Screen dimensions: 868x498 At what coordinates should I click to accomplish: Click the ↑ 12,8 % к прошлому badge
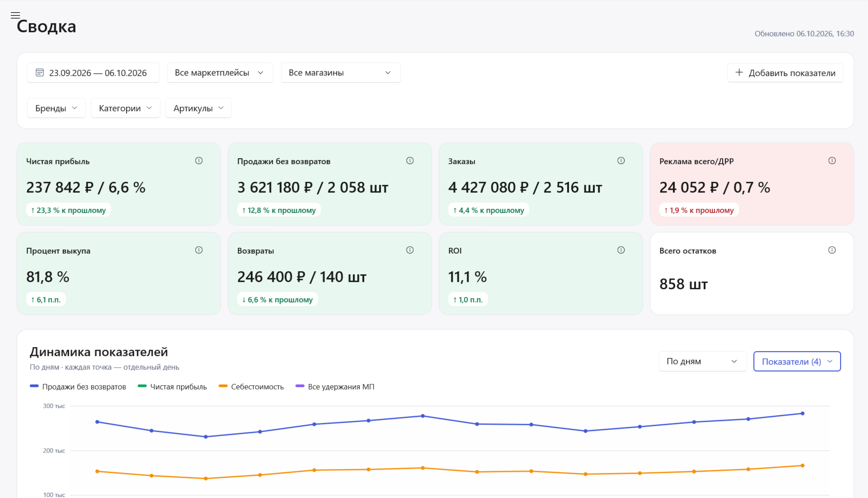279,210
